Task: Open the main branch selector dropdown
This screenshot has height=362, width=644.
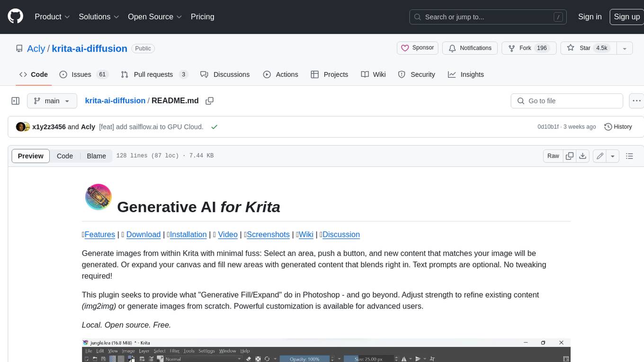Action: pyautogui.click(x=52, y=101)
